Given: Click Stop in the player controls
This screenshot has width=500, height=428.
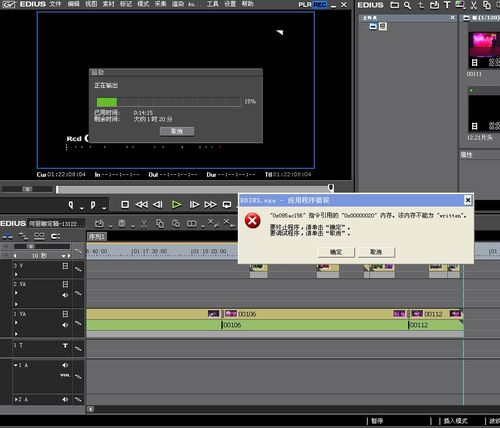Looking at the screenshot, I should (x=125, y=204).
